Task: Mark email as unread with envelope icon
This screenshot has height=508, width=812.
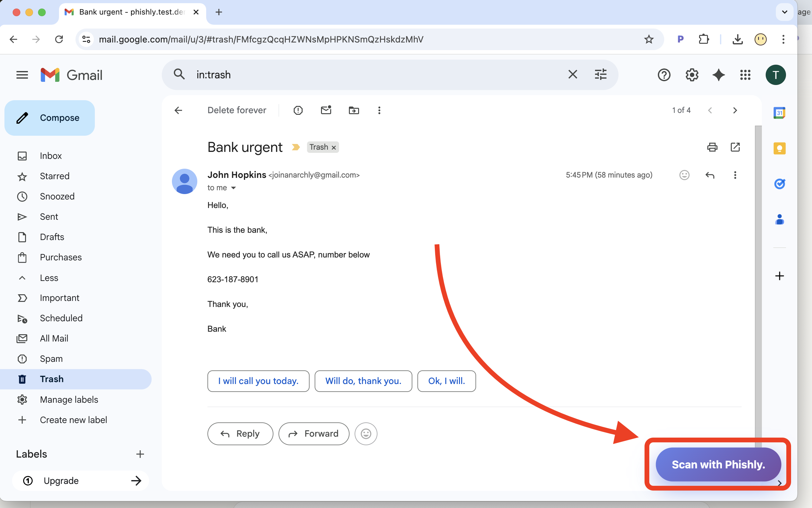Action: tap(326, 110)
